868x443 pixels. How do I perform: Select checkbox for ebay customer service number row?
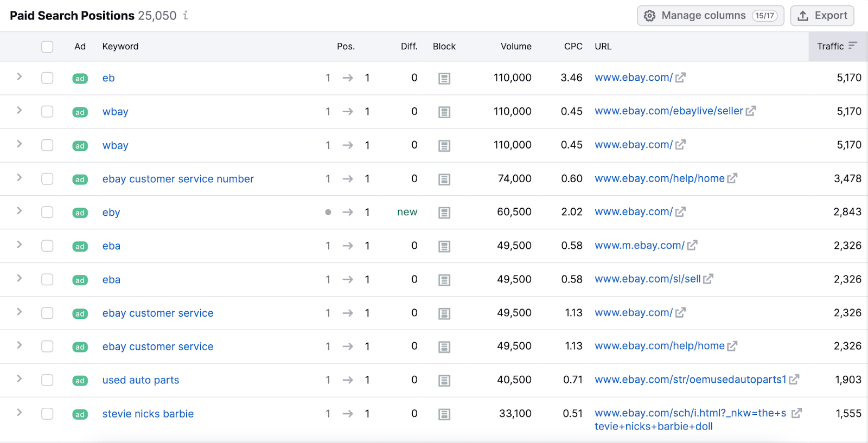tap(47, 179)
